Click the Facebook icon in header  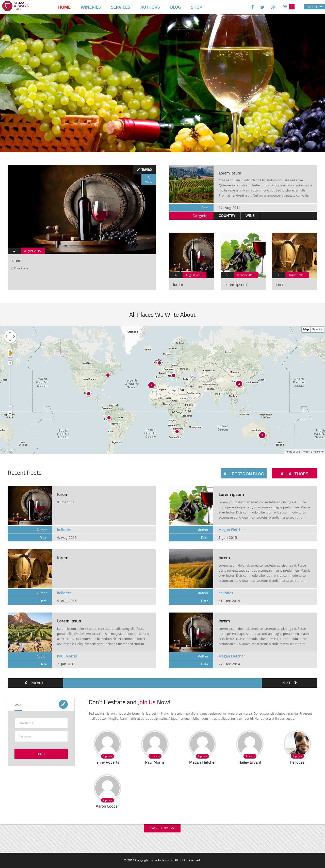252,7
